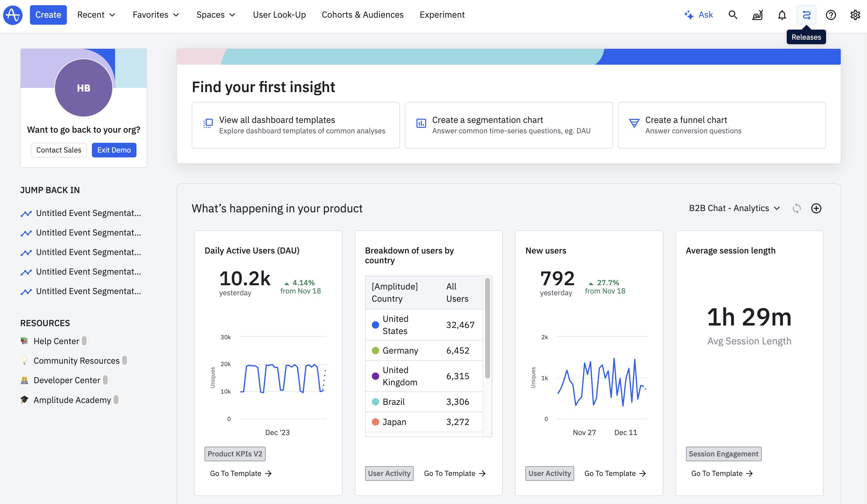Click the Exit Demo button

[114, 150]
